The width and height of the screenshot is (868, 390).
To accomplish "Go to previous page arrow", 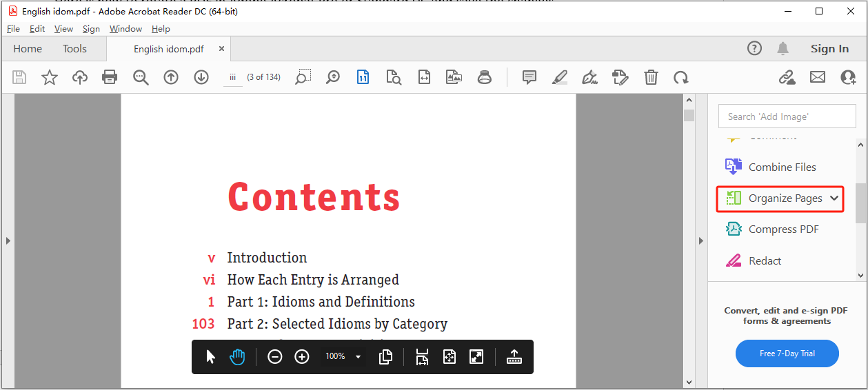I will point(171,77).
